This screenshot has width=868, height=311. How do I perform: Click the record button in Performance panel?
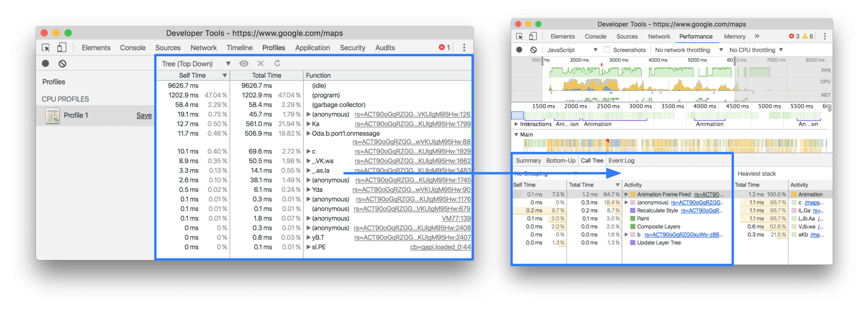(x=519, y=50)
